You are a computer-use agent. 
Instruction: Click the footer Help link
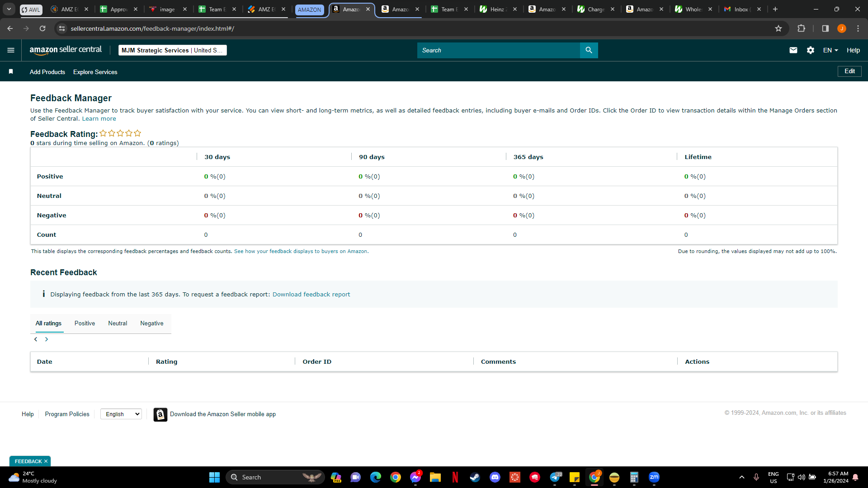pyautogui.click(x=28, y=414)
